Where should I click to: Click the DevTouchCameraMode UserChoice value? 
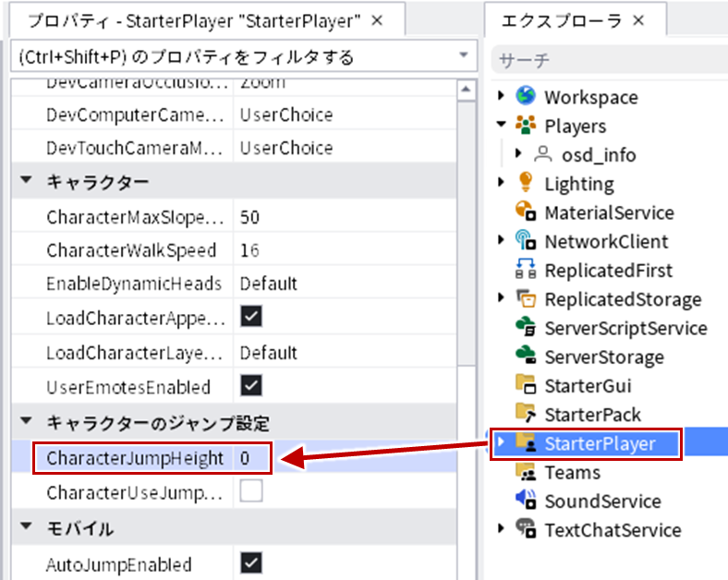[286, 149]
